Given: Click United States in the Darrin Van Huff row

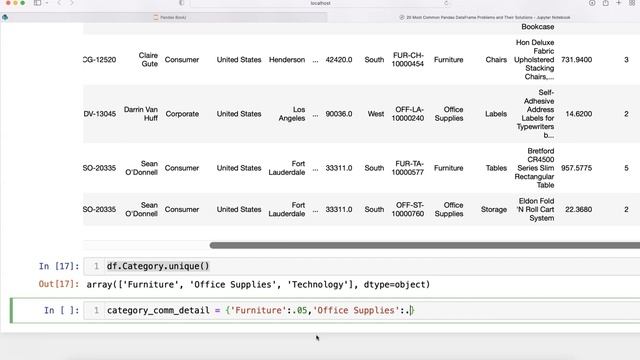Looking at the screenshot, I should click(x=239, y=114).
